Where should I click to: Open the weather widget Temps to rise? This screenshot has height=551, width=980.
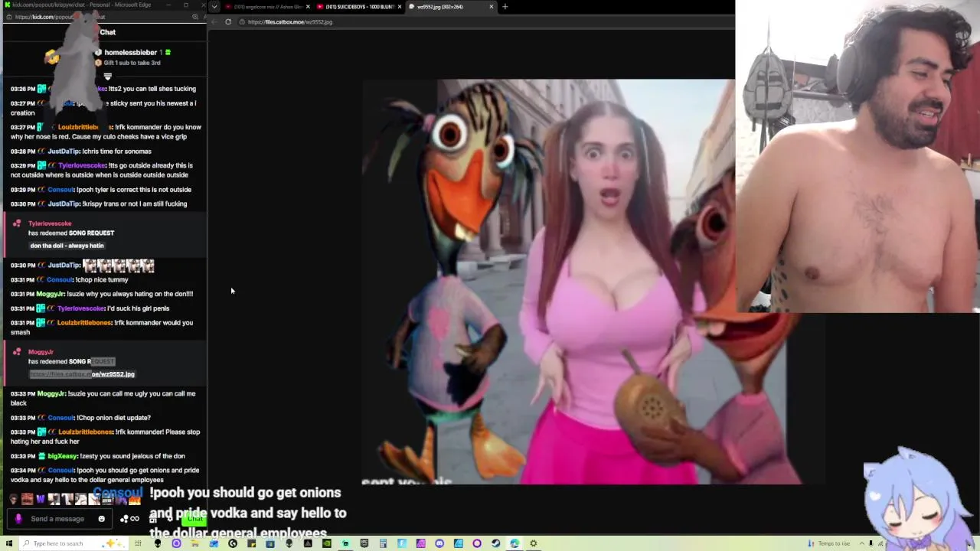click(x=828, y=543)
